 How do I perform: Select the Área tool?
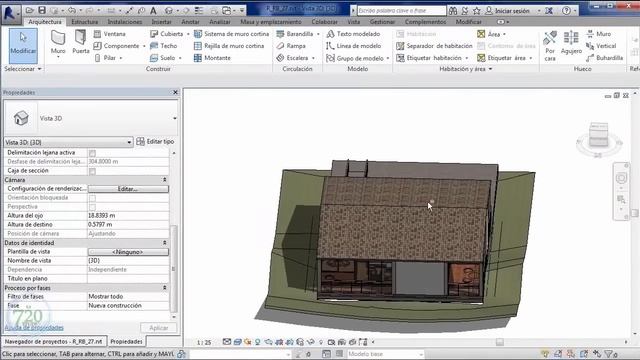(x=489, y=34)
